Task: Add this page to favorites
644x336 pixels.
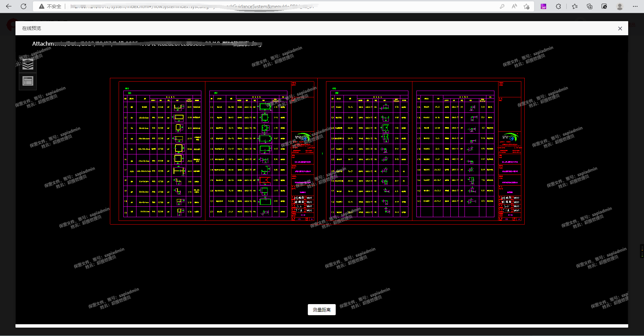Action: coord(527,6)
